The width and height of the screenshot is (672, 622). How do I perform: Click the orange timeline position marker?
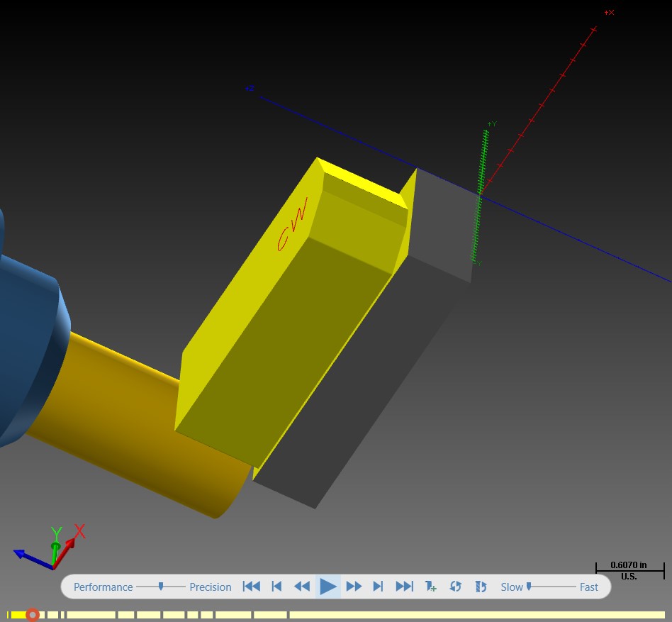point(33,615)
